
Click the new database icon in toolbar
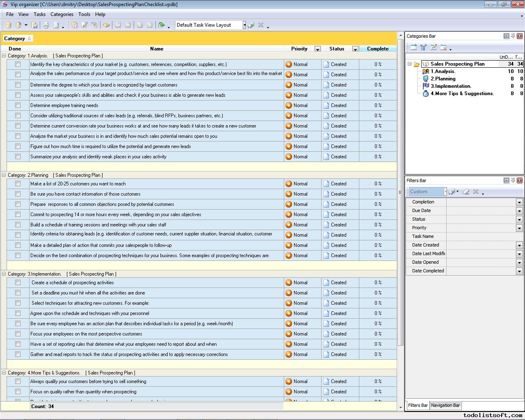click(8, 25)
